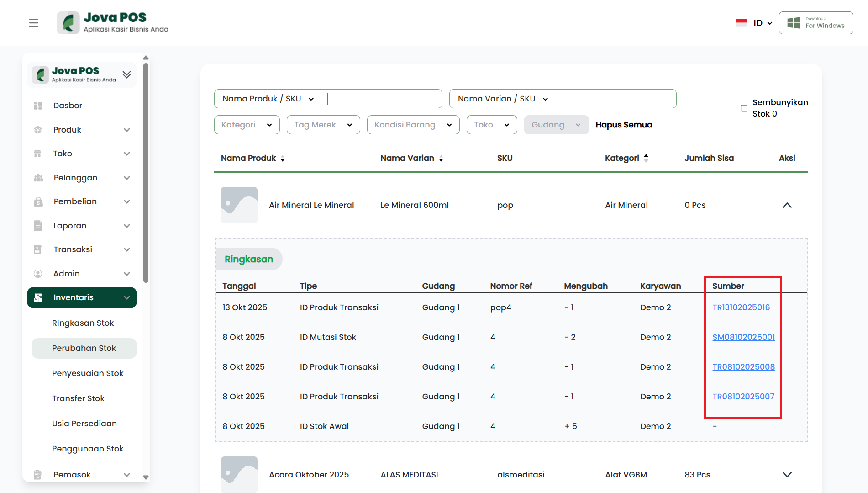Screen dimensions: 868x493
Task: Expand the Acara Oktober 2025 row
Action: [787, 475]
